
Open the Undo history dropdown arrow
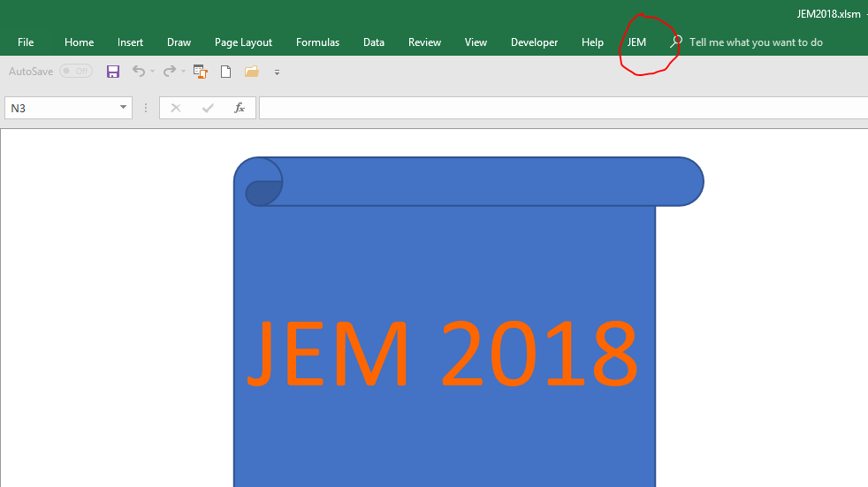[x=152, y=72]
